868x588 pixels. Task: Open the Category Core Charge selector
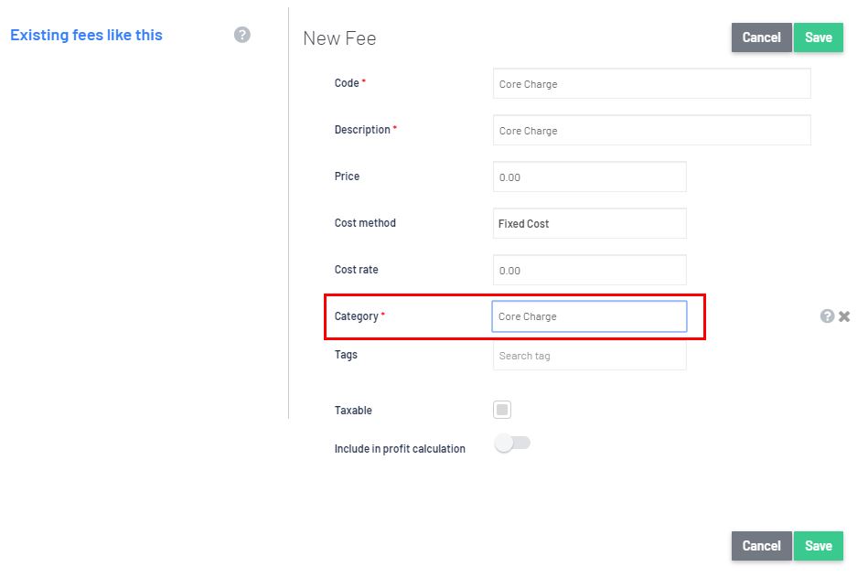590,316
